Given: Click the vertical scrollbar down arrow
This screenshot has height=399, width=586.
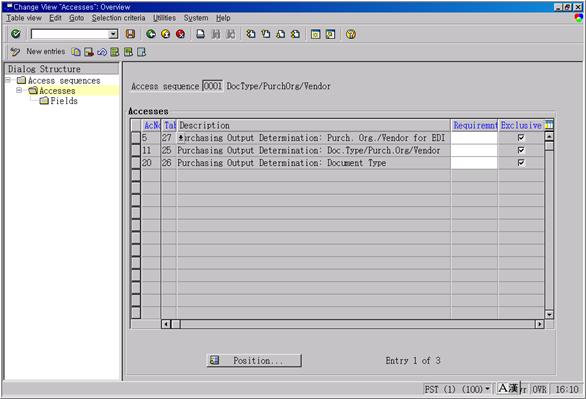Looking at the screenshot, I should [549, 315].
